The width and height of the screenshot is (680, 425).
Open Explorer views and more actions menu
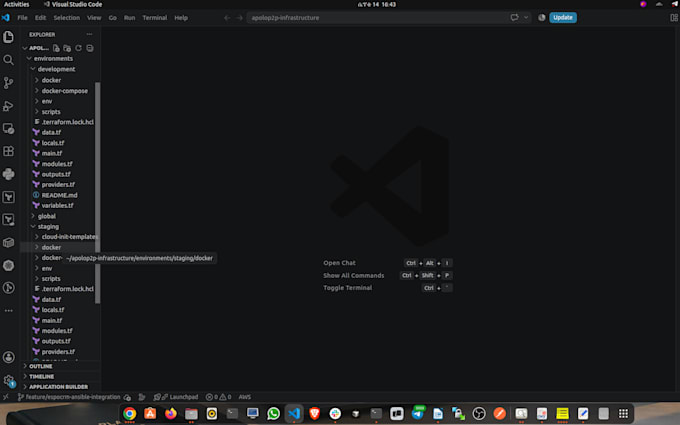89,34
